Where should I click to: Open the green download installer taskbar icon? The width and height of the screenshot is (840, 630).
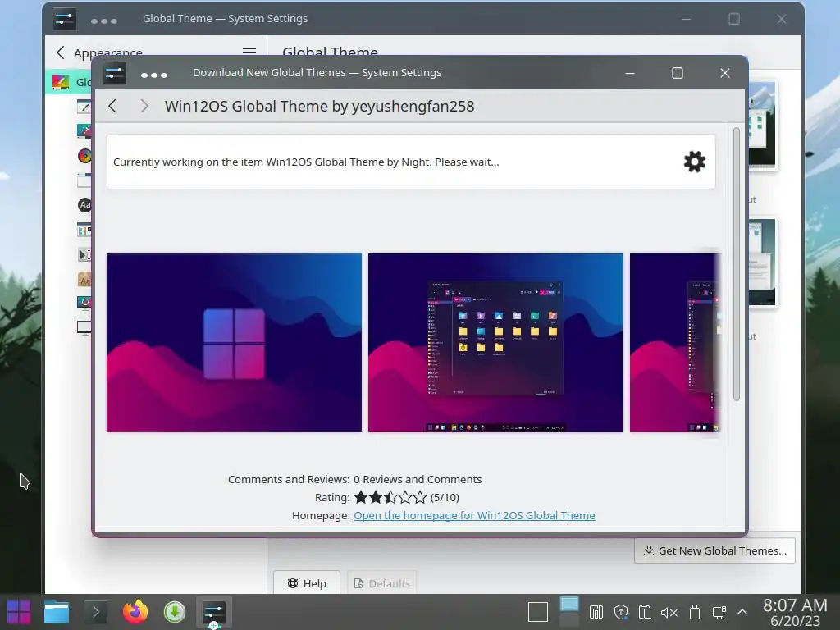tap(175, 612)
